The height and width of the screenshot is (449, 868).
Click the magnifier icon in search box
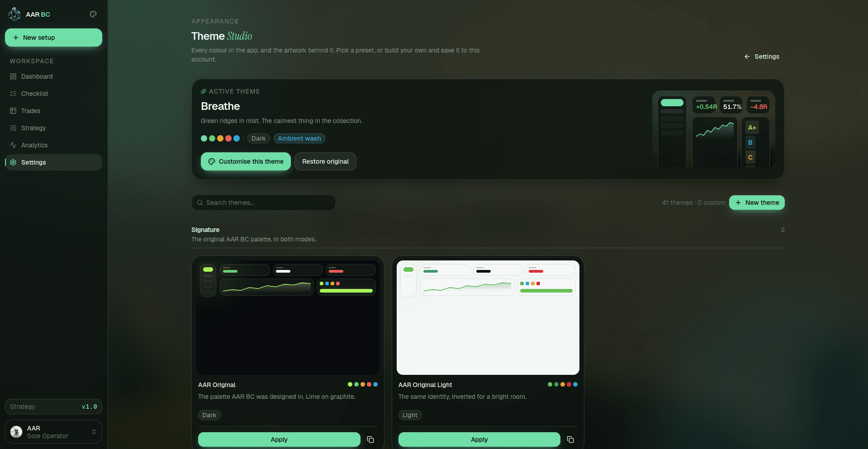point(200,203)
